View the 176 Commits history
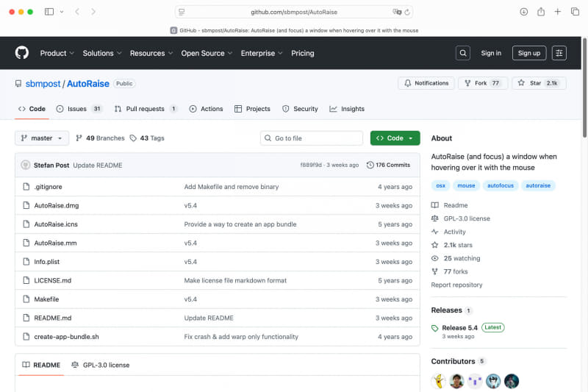 [389, 165]
